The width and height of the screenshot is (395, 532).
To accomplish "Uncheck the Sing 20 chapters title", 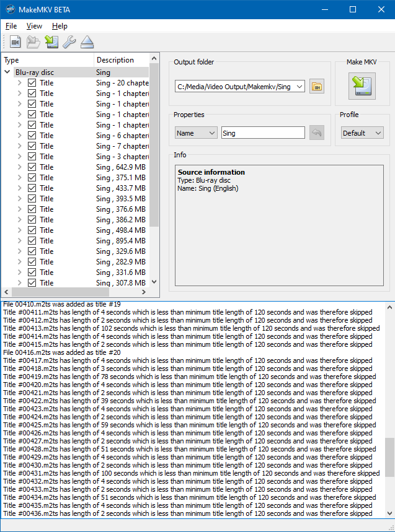I will [32, 83].
